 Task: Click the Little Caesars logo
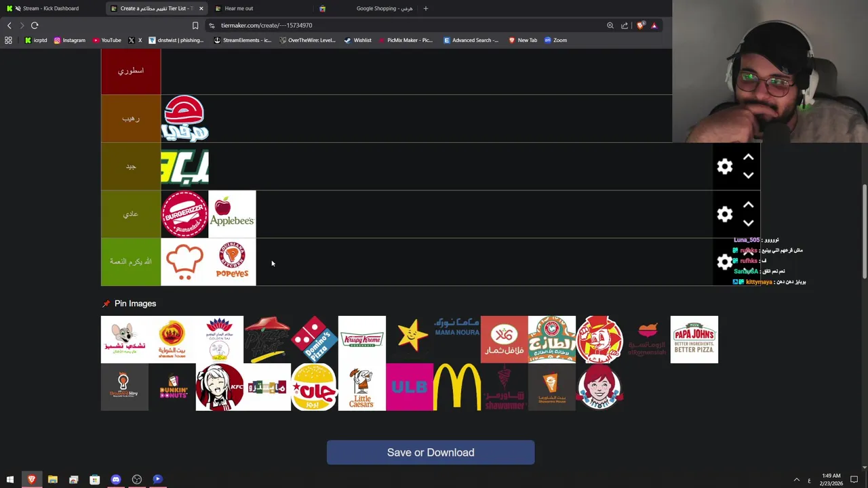[x=362, y=387]
